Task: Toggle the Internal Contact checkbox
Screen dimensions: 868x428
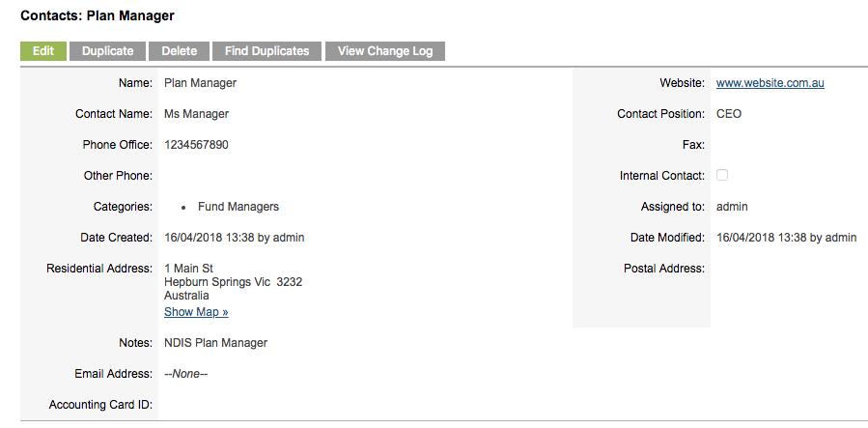Action: point(722,175)
